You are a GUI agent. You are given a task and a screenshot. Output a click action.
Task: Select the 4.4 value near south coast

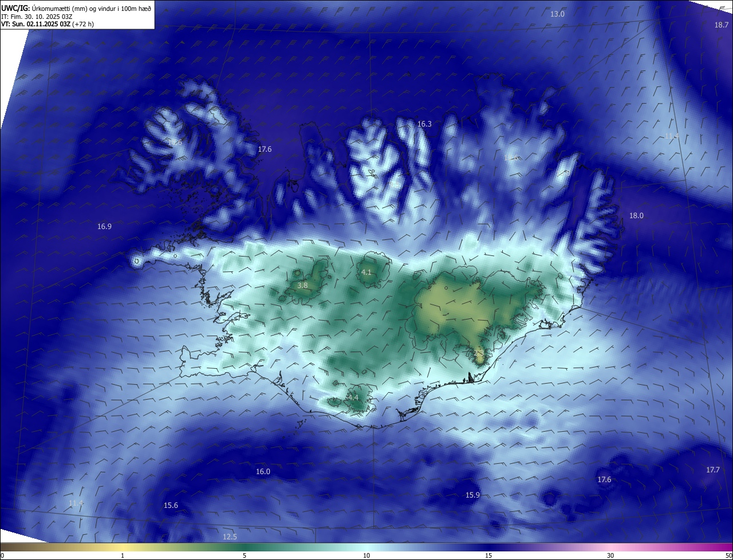[353, 397]
